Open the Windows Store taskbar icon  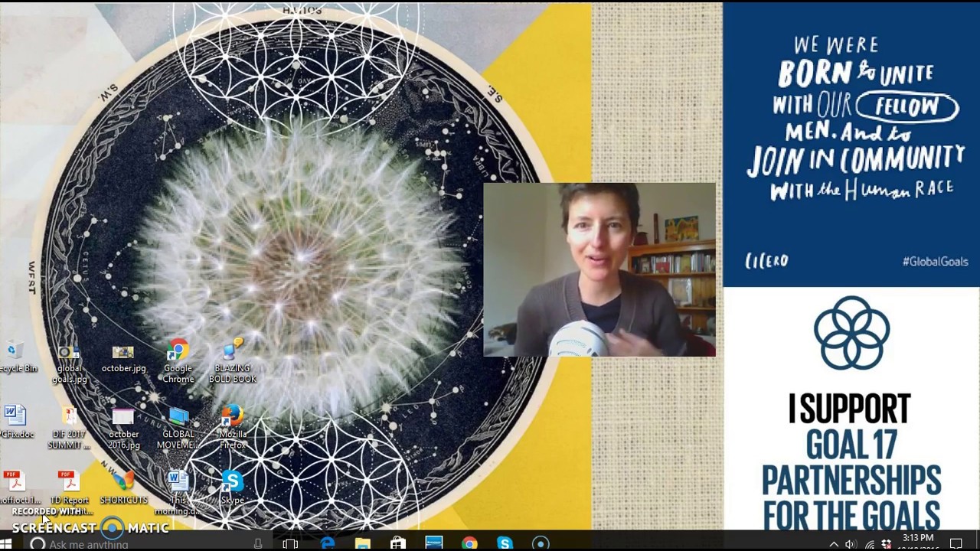(398, 544)
